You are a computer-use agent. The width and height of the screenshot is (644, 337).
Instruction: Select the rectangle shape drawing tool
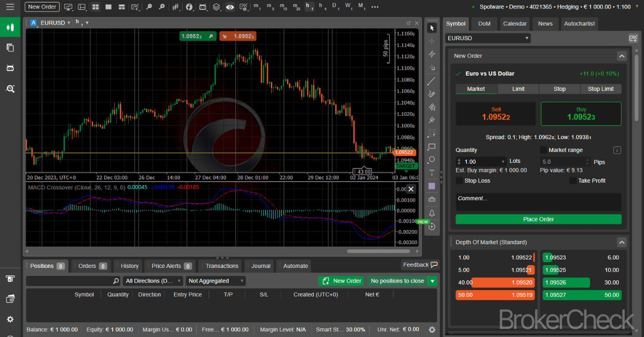432,146
